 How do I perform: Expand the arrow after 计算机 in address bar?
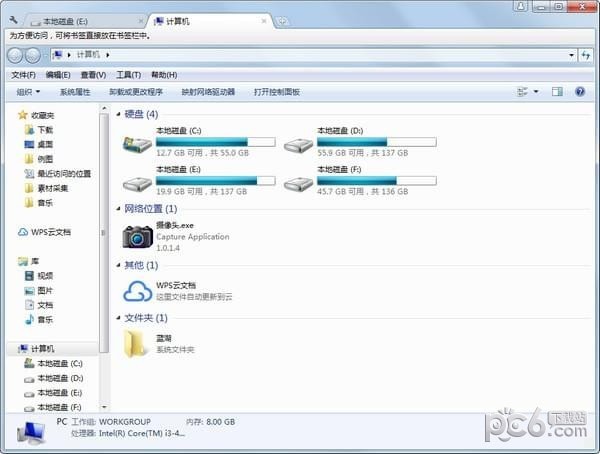[108, 55]
